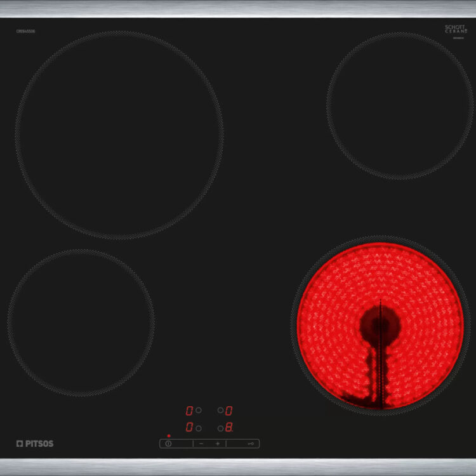Select the front-right zone selector circle
The height and width of the screenshot is (476, 476).
220,428
